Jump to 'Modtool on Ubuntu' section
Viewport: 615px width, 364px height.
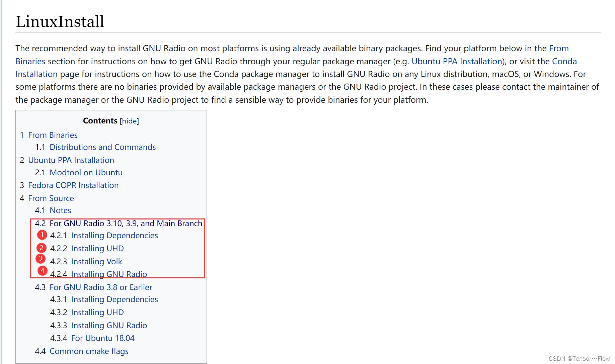click(x=86, y=173)
